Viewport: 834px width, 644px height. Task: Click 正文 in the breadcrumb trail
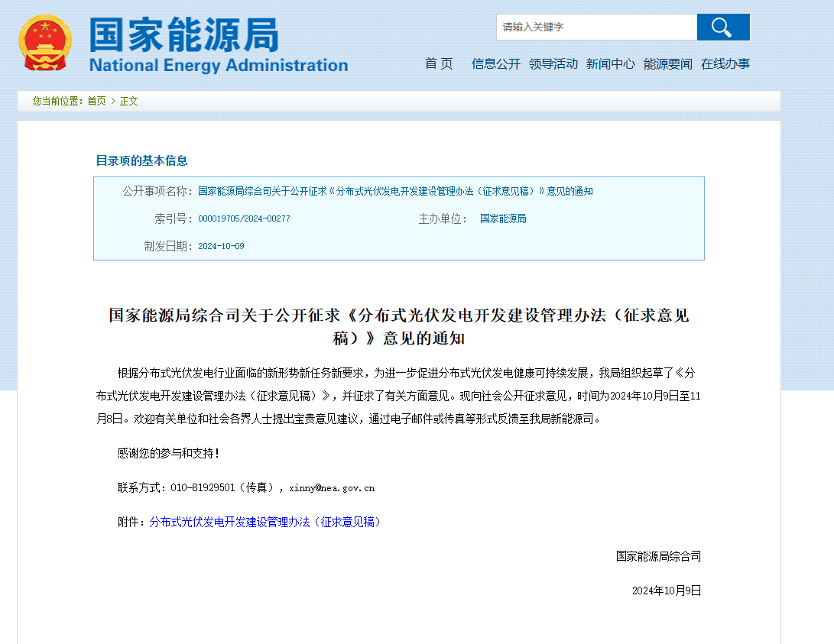[128, 101]
